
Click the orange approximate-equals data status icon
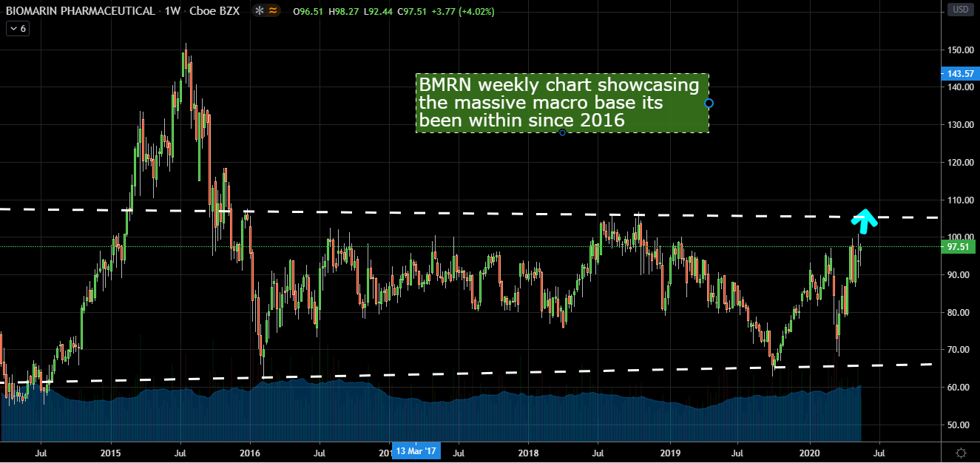click(x=273, y=11)
